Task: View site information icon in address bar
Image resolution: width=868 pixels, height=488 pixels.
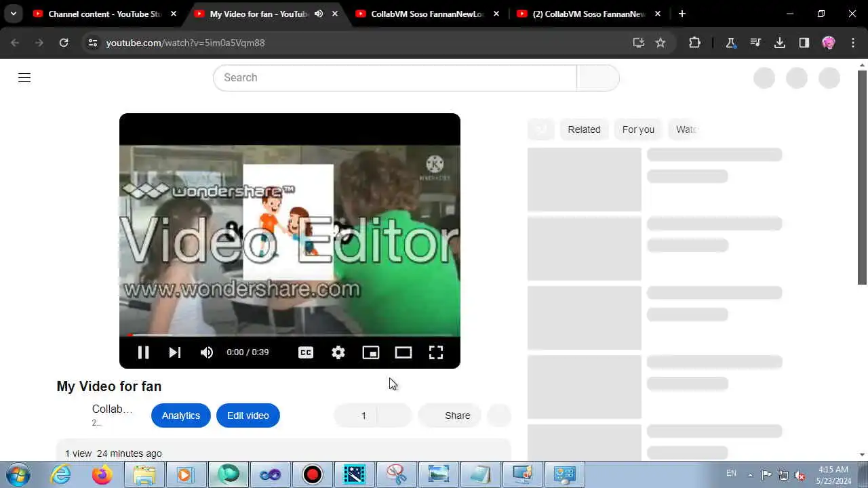Action: click(93, 43)
